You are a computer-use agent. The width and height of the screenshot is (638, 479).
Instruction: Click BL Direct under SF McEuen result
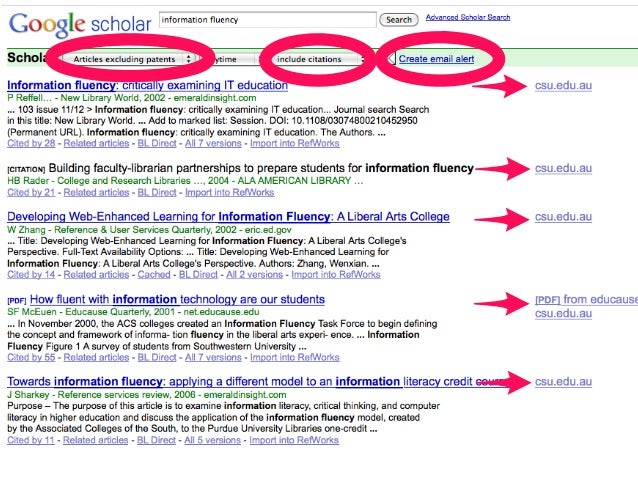pos(157,357)
